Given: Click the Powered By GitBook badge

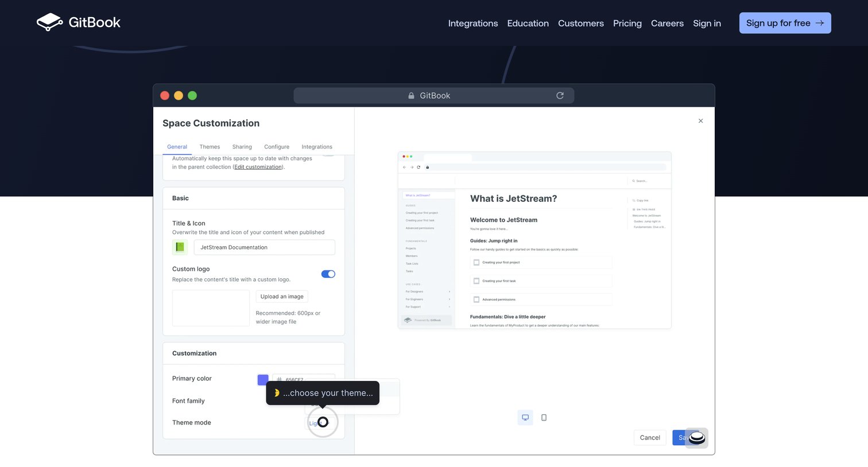Looking at the screenshot, I should (x=426, y=320).
